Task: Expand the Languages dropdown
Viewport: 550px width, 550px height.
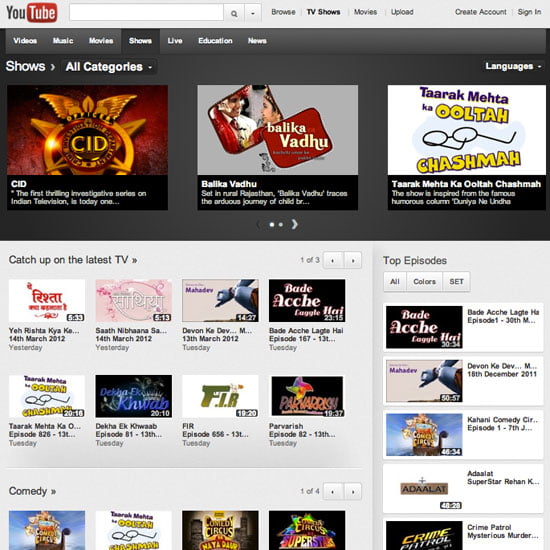Action: point(513,66)
